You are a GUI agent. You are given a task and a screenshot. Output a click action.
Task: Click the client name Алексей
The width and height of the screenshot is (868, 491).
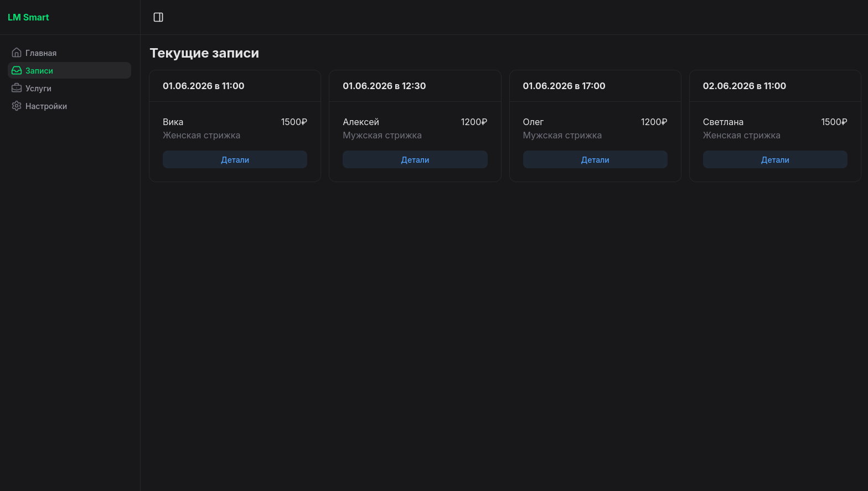point(361,122)
